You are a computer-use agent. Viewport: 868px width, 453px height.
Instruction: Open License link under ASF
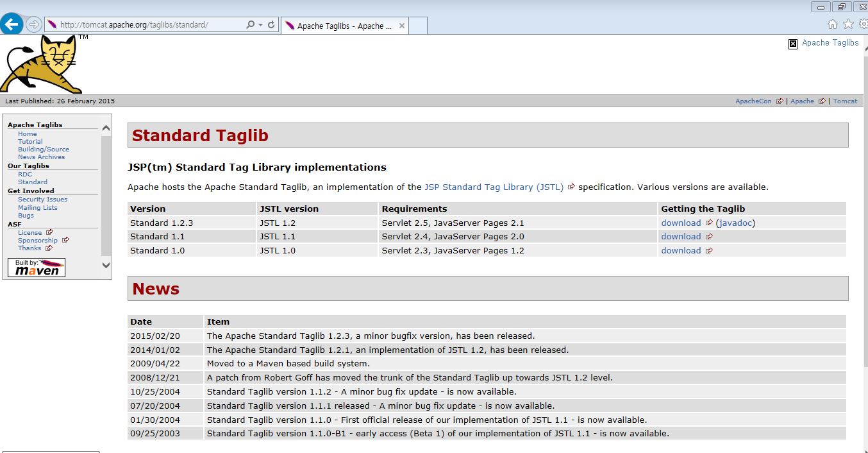[x=29, y=233]
